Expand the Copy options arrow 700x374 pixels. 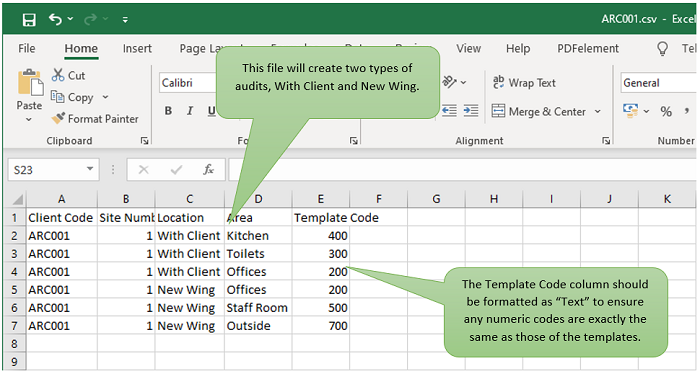tap(105, 97)
